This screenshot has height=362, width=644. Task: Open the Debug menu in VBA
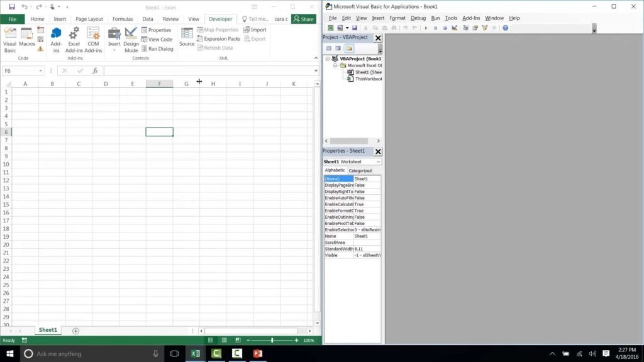tap(419, 18)
